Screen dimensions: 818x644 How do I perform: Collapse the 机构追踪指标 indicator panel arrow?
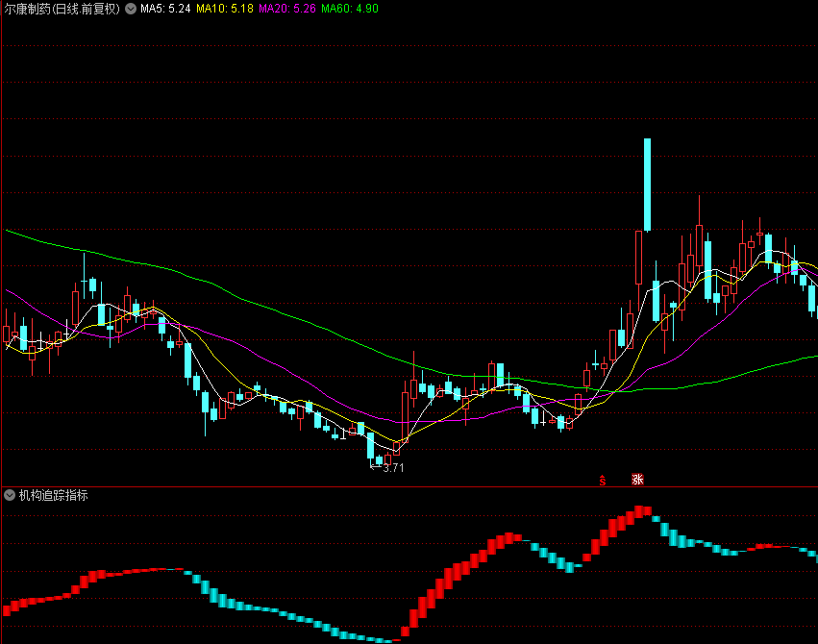(10, 495)
